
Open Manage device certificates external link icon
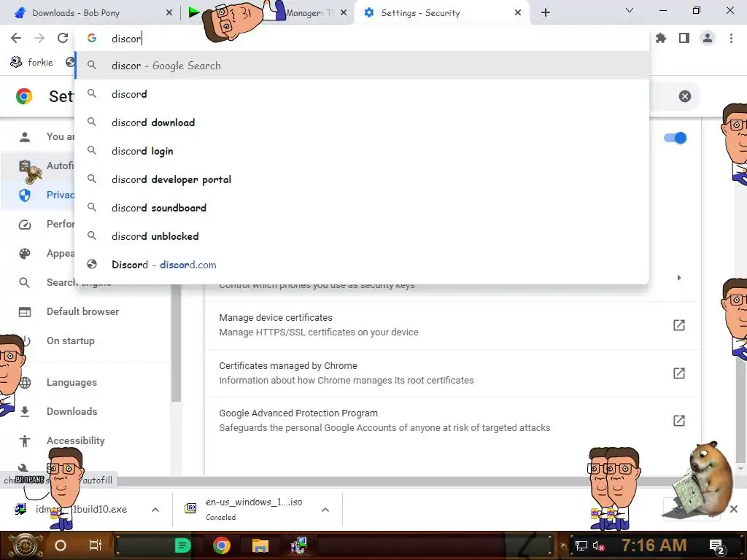679,325
